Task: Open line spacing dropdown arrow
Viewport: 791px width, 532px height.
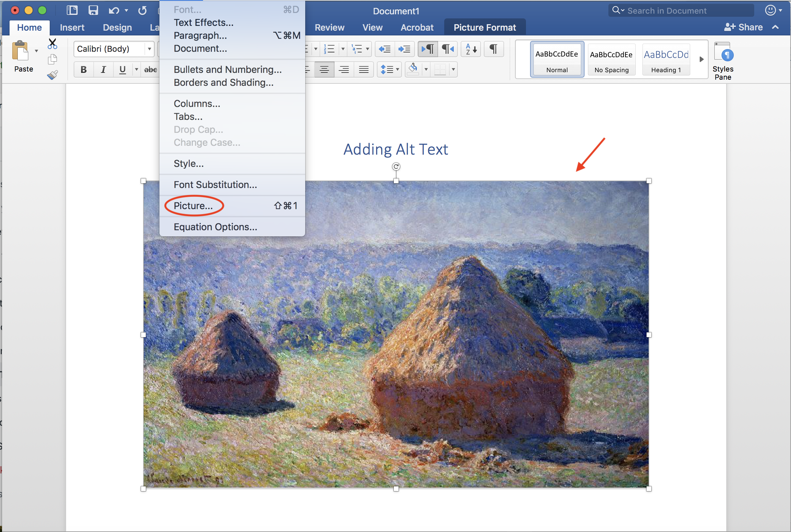Action: click(398, 69)
